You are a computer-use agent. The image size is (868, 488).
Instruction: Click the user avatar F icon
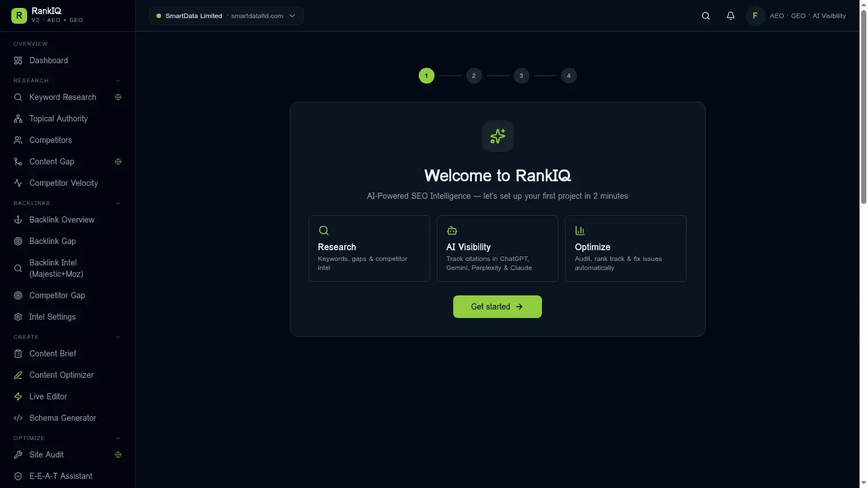[755, 16]
